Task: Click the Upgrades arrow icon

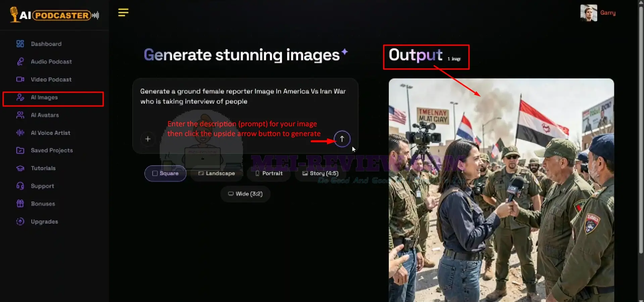Action: tap(20, 221)
